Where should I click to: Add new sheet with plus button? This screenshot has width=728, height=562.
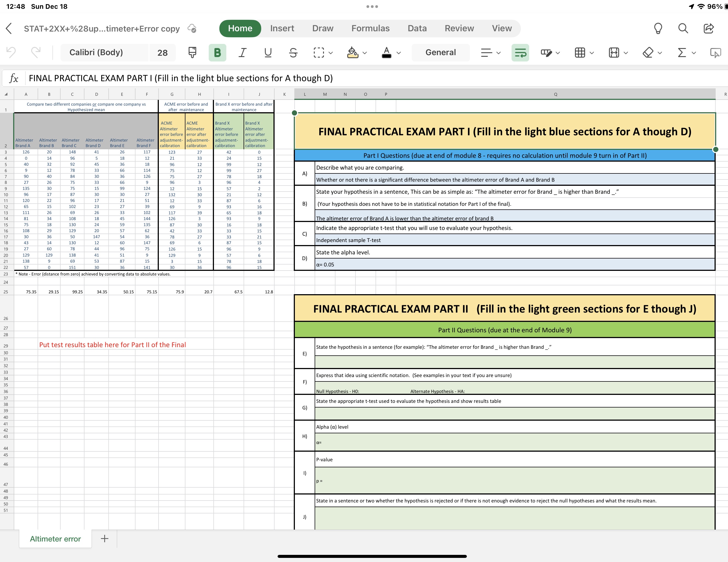click(x=104, y=539)
